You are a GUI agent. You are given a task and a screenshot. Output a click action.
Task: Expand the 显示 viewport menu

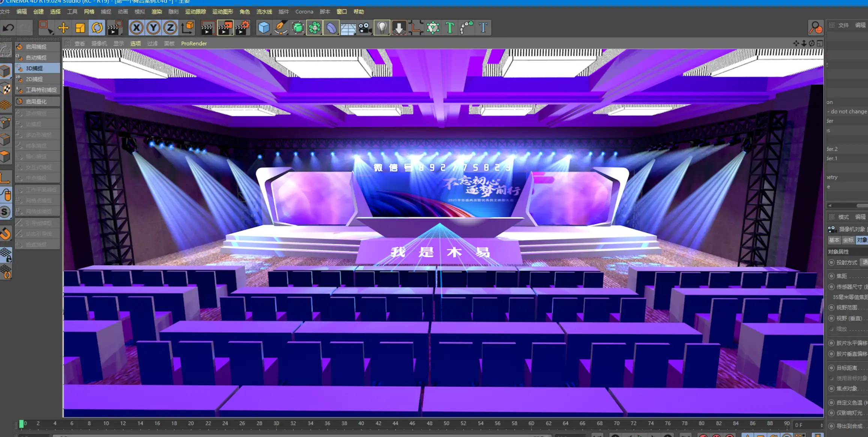click(119, 44)
